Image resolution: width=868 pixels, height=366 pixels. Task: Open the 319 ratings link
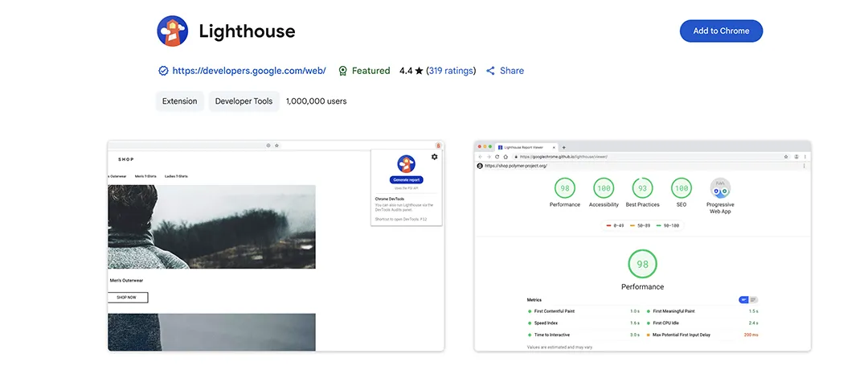(450, 71)
